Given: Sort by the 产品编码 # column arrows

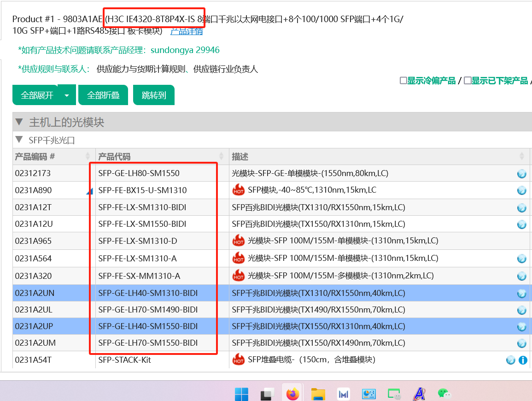Looking at the screenshot, I should [88, 156].
